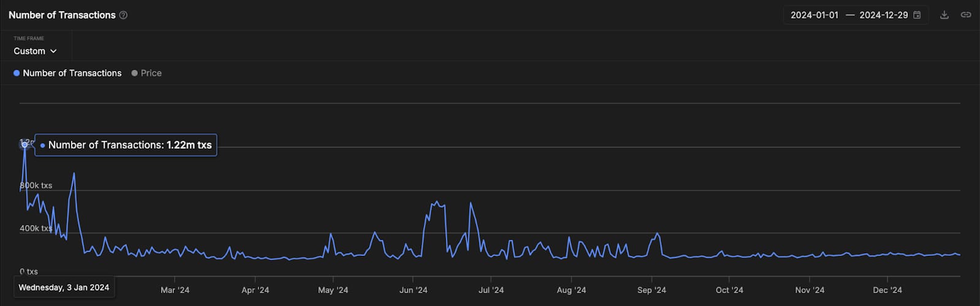Click the Nov '24 axis label
Screen dimensions: 980x306
(810, 290)
